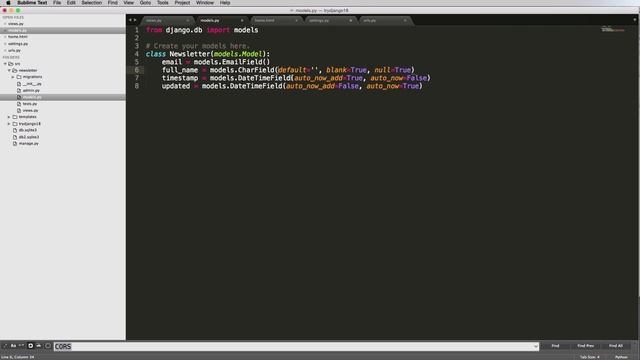Click the next tab arrow
Viewport: 640px width, 360px height.
135,20
